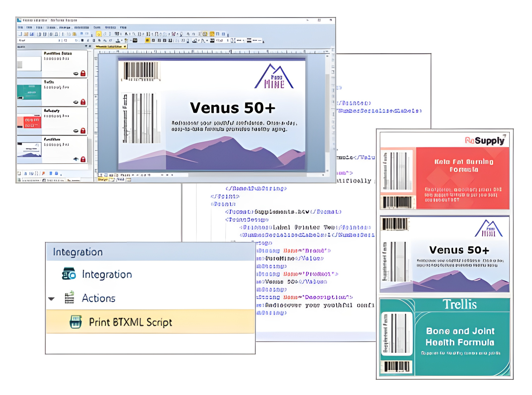Open the first menu in the menu bar
The height and width of the screenshot is (395, 532).
(x=20, y=27)
